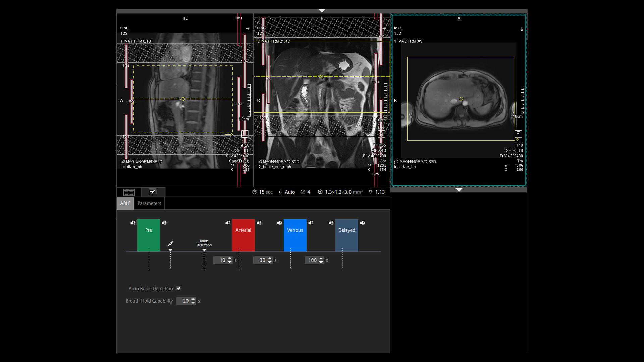The image size is (644, 362).
Task: Select the red Arterial phase block
Action: tap(244, 235)
